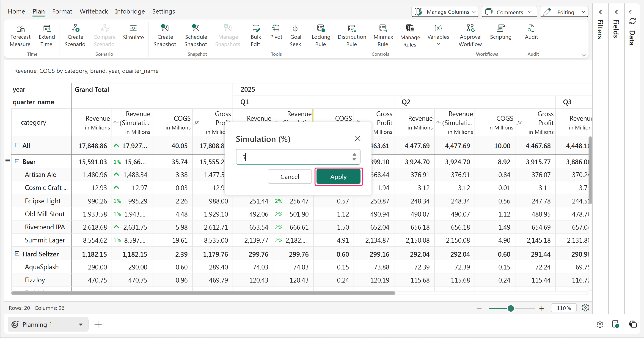Expand the Planning 1 sheet dropdown
This screenshot has height=338, width=644.
click(x=80, y=324)
